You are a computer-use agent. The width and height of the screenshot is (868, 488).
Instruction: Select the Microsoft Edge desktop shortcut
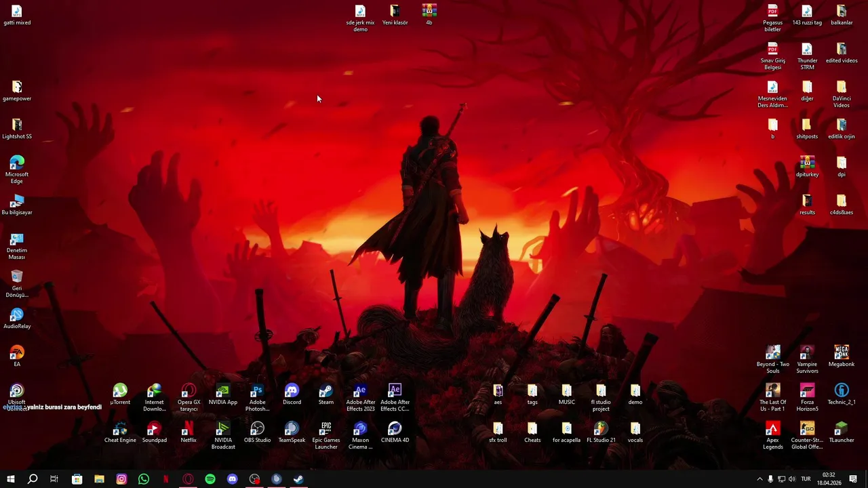pyautogui.click(x=17, y=170)
